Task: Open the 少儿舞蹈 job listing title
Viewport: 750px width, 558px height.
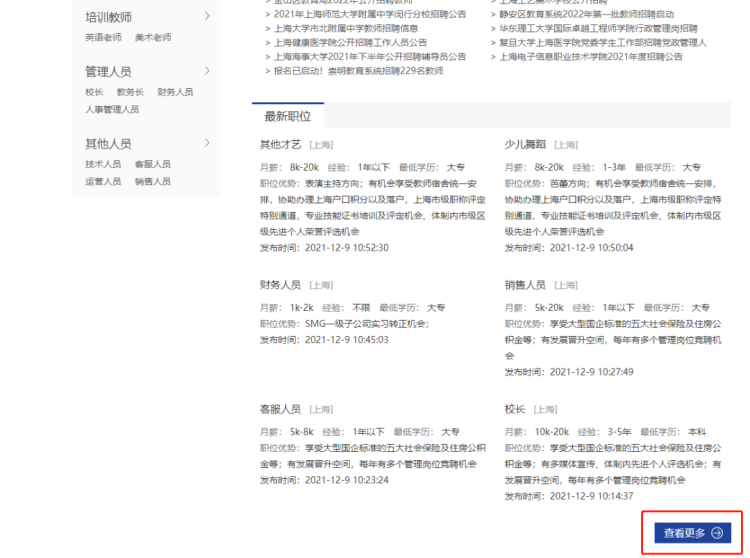Action: 525,145
